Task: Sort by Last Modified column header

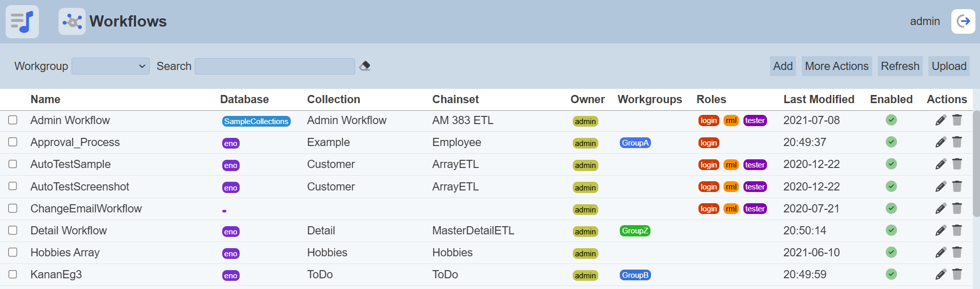Action: coord(819,100)
